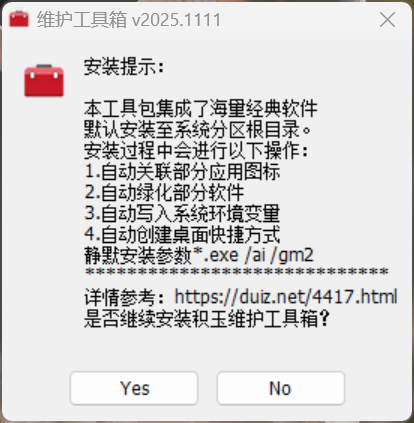Viewport: 414px width, 423px height.
Task: Open the duiz.net/4417.html link
Action: point(286,296)
